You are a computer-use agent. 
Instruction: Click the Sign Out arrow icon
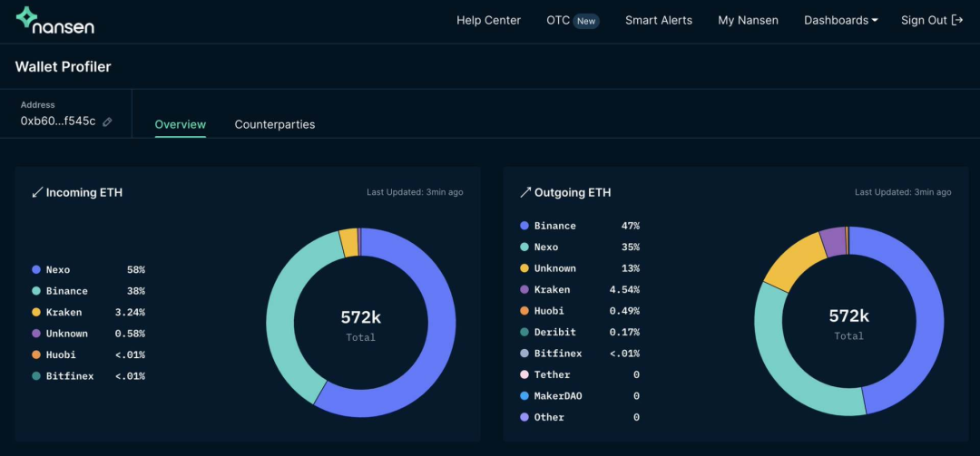click(956, 20)
